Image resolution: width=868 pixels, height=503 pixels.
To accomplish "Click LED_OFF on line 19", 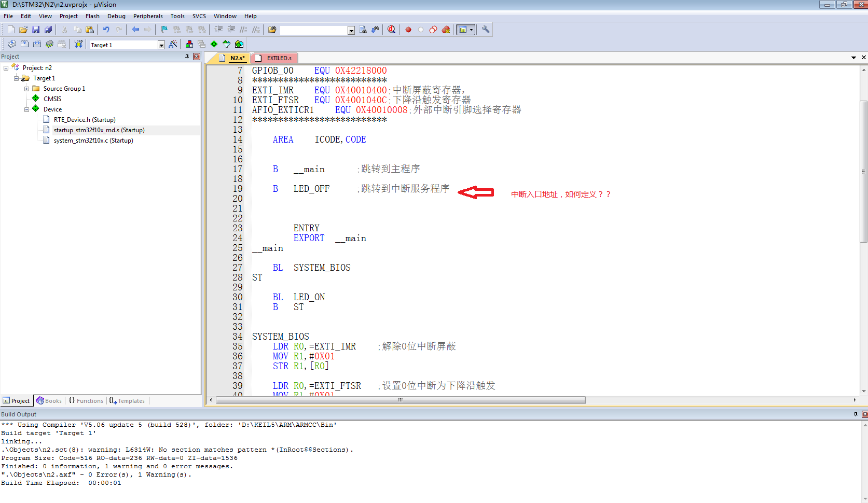I will click(311, 189).
